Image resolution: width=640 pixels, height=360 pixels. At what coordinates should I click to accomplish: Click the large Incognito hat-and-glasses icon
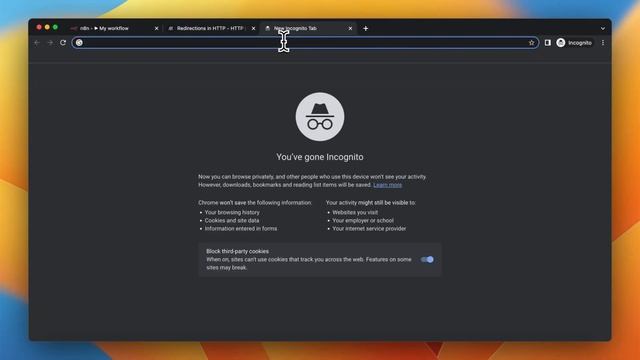coord(320,117)
